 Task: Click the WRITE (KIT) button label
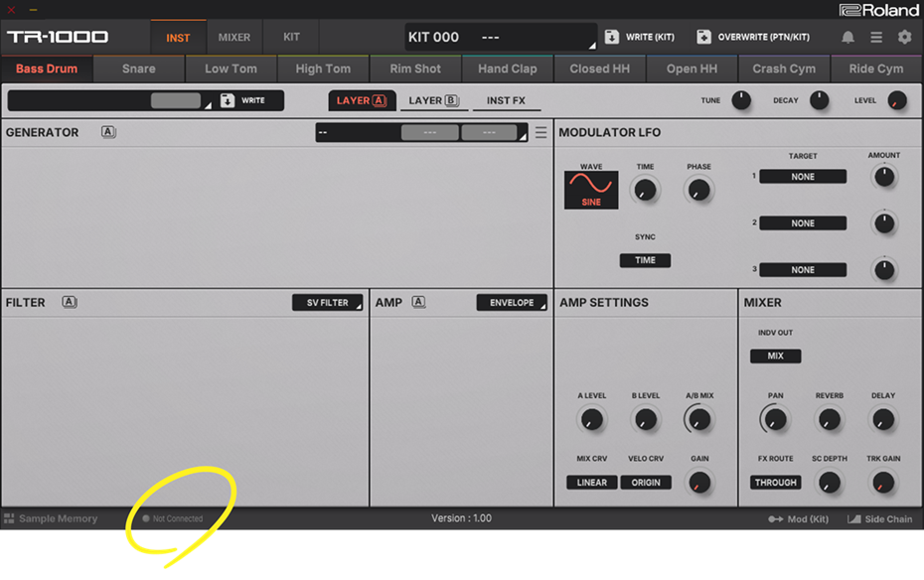point(650,37)
